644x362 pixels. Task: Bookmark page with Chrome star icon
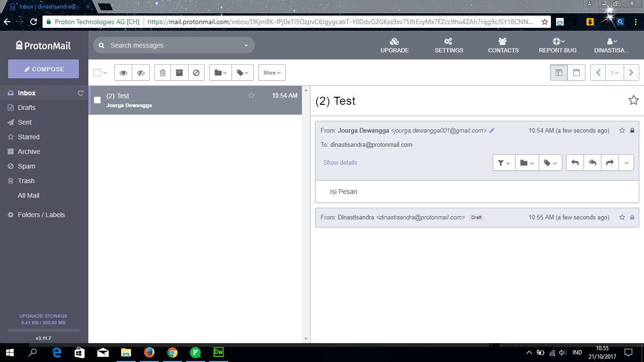tap(545, 22)
